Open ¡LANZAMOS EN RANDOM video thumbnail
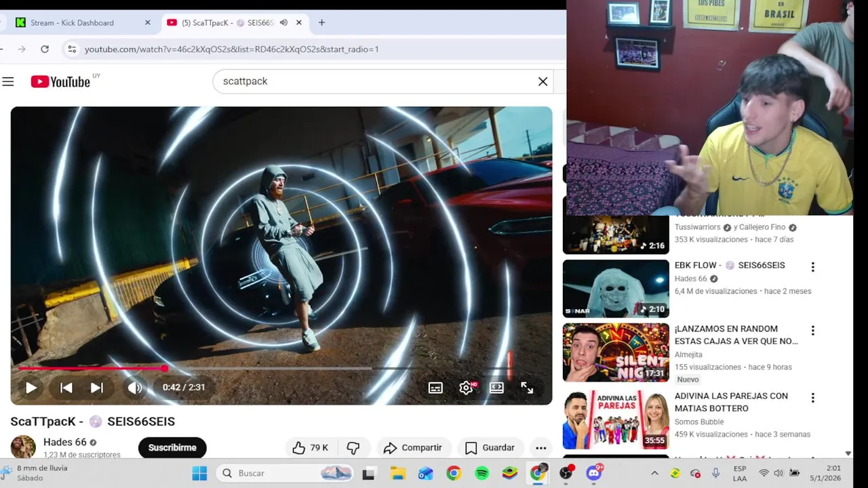This screenshot has width=868, height=488. point(616,352)
